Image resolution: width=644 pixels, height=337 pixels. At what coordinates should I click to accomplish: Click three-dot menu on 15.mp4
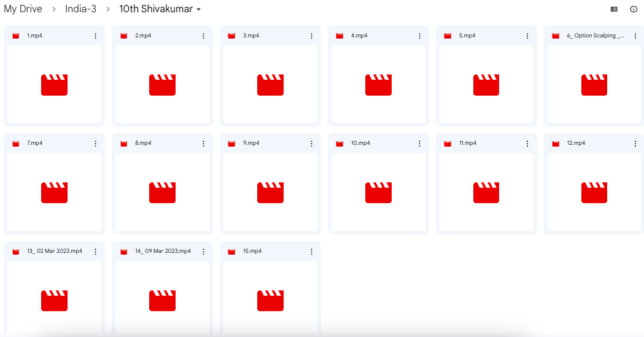point(311,251)
